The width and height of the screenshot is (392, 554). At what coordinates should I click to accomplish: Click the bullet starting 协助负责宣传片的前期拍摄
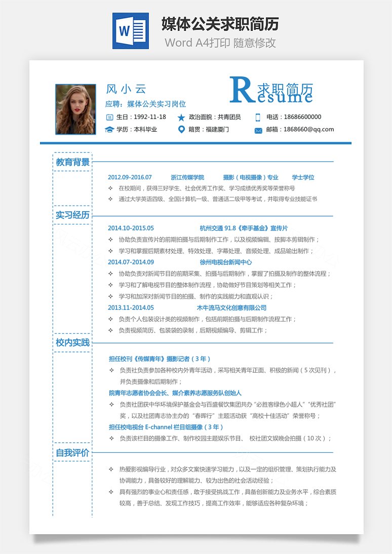214,240
